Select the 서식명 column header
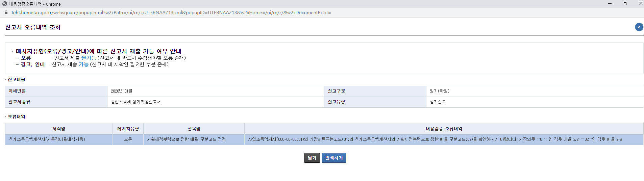The image size is (644, 181). tap(59, 129)
